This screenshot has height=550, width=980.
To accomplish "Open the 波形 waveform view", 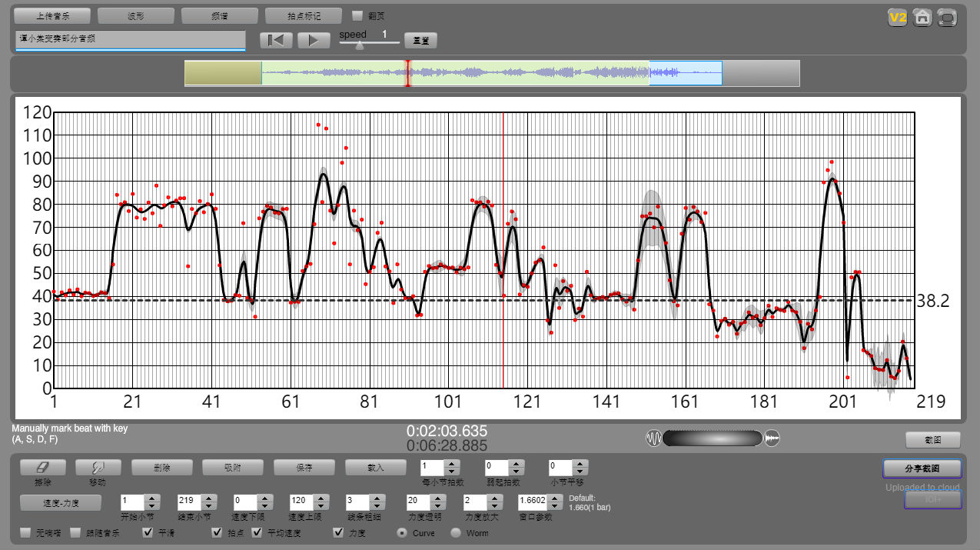I will point(136,15).
